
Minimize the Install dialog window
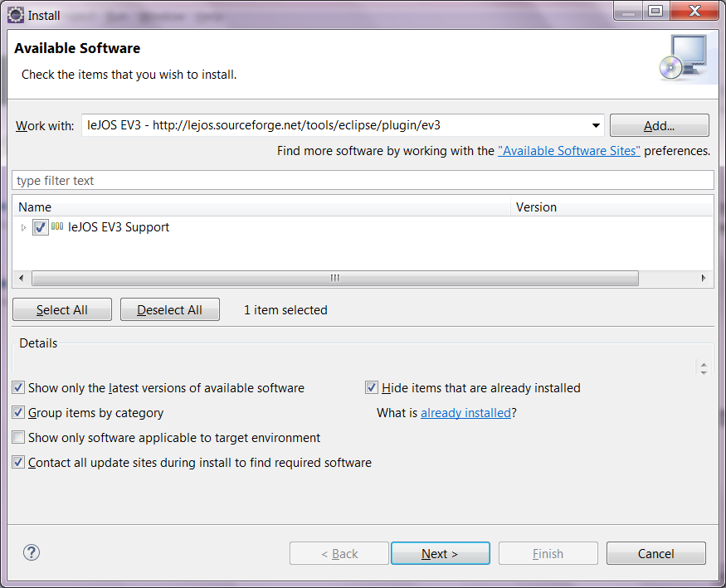pos(628,11)
